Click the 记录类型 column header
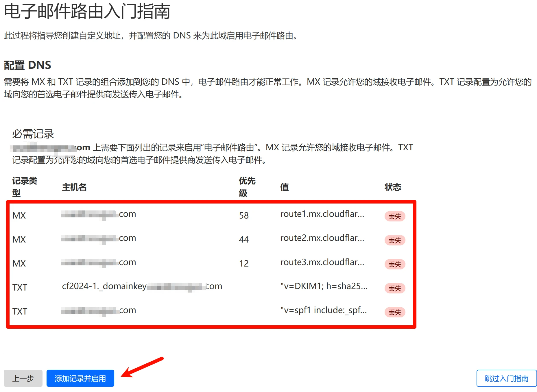537x392 pixels. click(x=25, y=187)
